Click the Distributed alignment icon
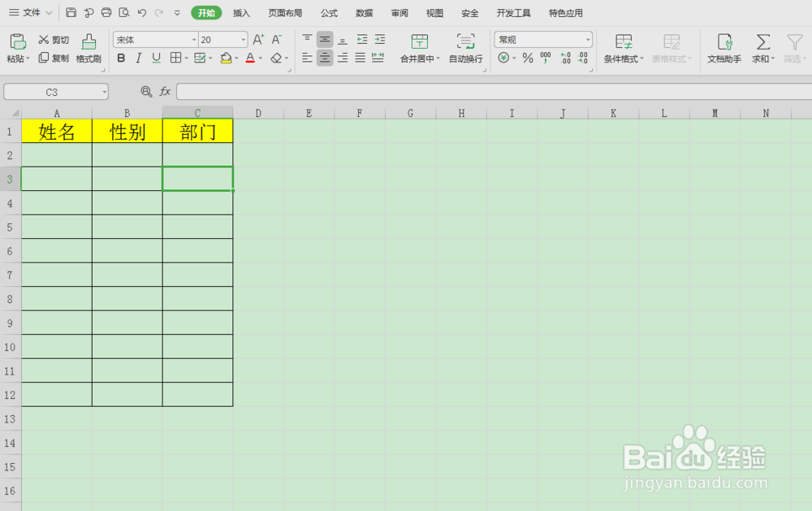The height and width of the screenshot is (511, 812). click(378, 58)
